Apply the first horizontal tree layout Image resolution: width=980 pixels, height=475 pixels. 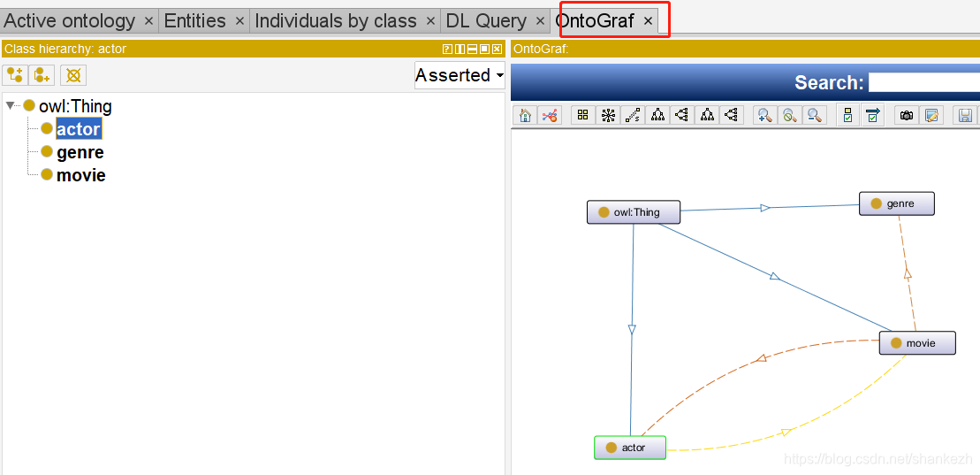682,115
